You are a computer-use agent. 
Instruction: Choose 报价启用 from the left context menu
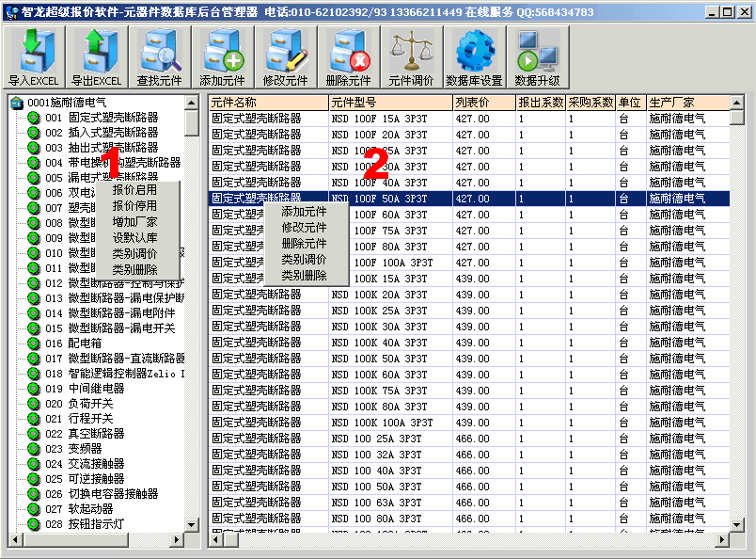click(x=134, y=190)
